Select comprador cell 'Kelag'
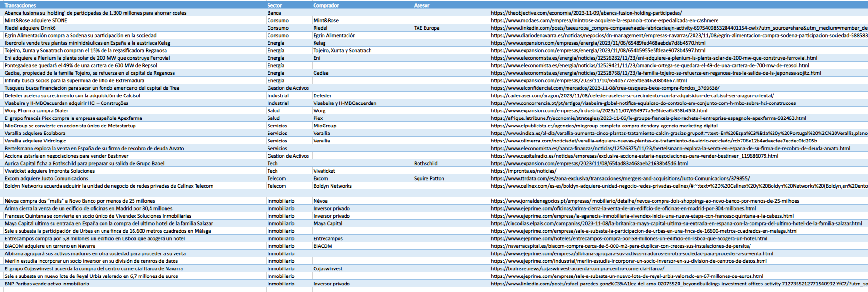This screenshot has height=292, width=868. coord(319,43)
